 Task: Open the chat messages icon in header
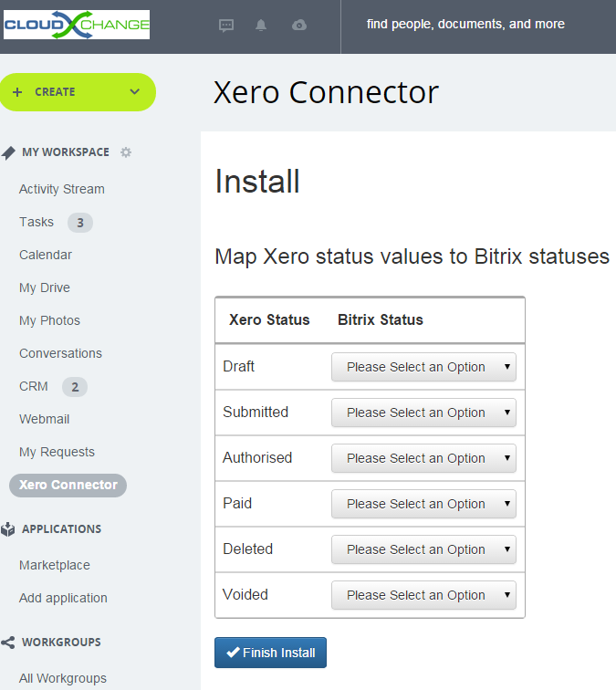226,26
